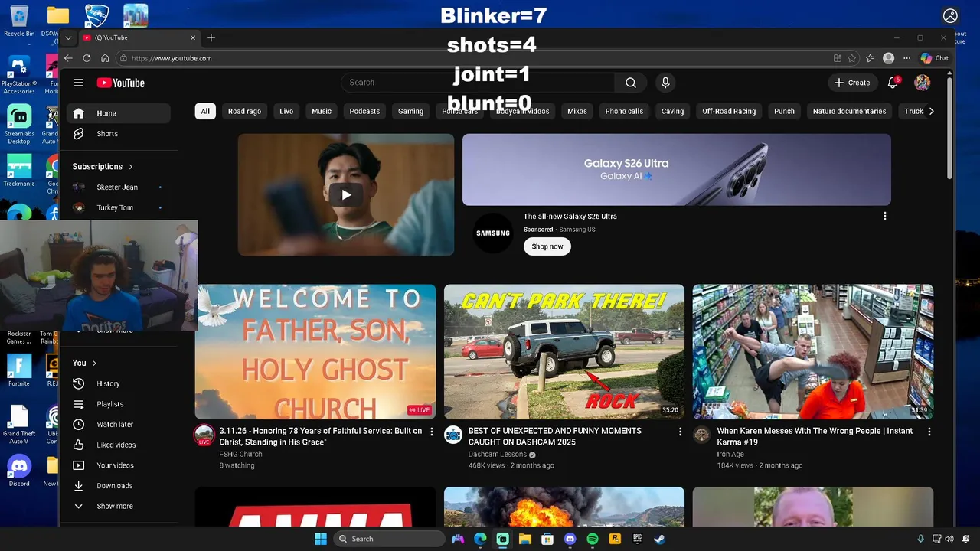
Task: Click the Dashcam Lessons channel avatar
Action: pos(453,435)
